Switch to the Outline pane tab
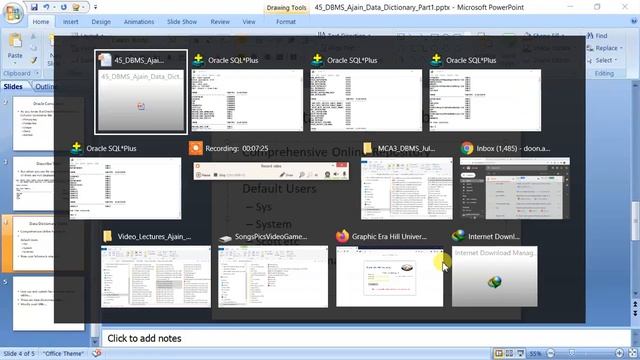This screenshot has width=640, height=360. click(x=44, y=87)
